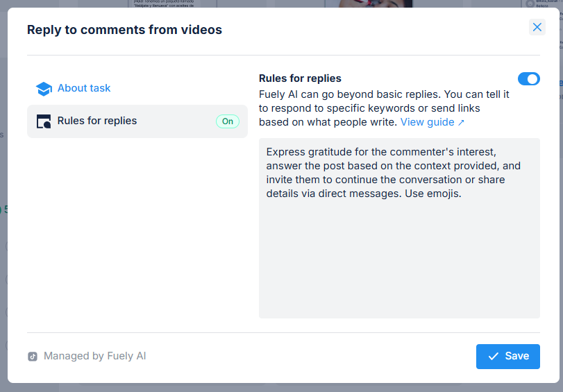The height and width of the screenshot is (392, 563).
Task: Click the background photo thumbnail behind dialog top
Action: [375, 3]
